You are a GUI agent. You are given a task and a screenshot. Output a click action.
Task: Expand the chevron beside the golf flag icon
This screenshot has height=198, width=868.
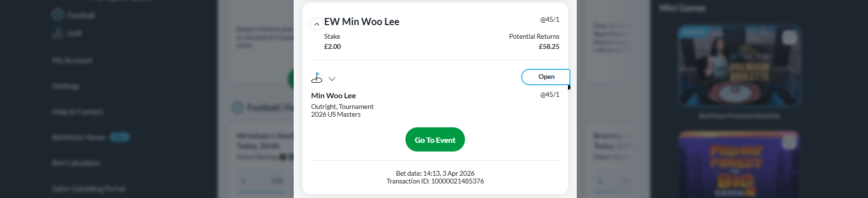pyautogui.click(x=332, y=78)
